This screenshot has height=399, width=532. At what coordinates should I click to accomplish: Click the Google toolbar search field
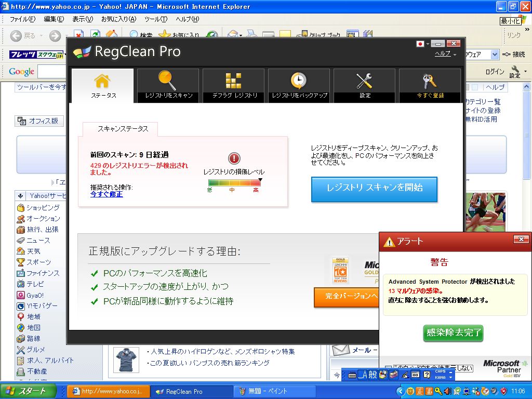51,72
